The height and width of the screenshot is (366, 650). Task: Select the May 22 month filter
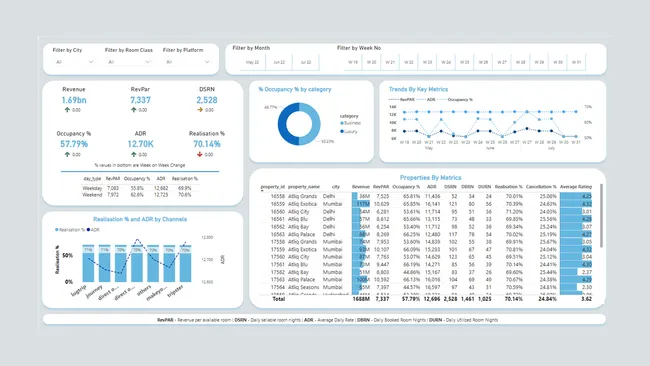pyautogui.click(x=252, y=62)
